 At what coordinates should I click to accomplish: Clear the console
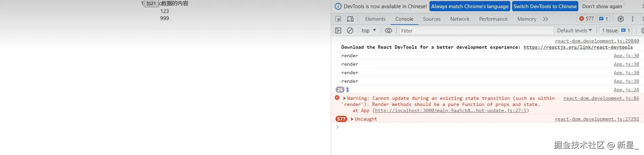350,31
